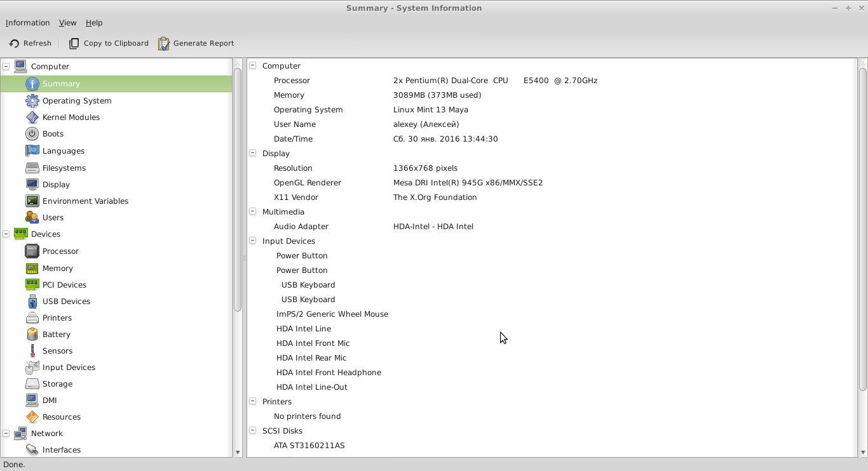This screenshot has width=868, height=471.
Task: Select the Boots power icon
Action: (x=32, y=134)
